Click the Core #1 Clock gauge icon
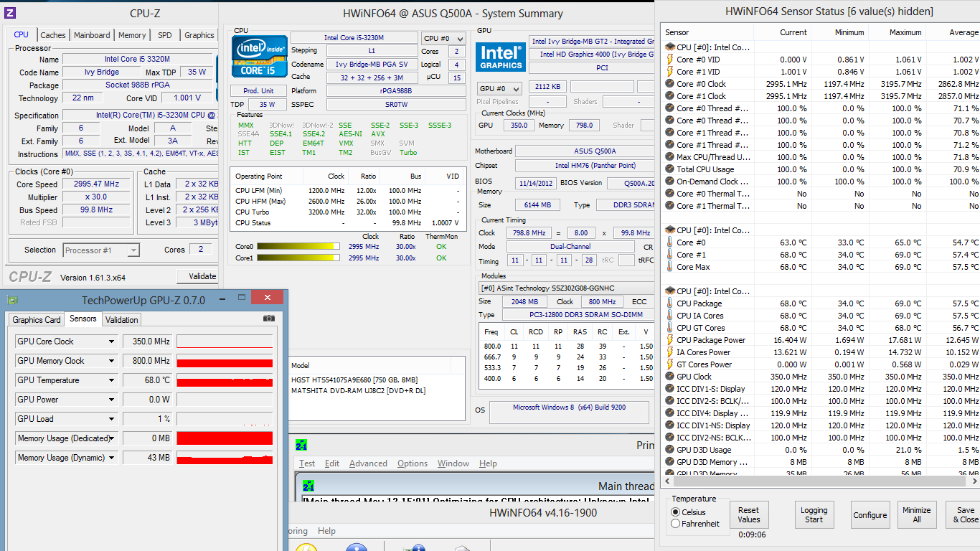The width and height of the screenshot is (980, 551). pos(670,96)
